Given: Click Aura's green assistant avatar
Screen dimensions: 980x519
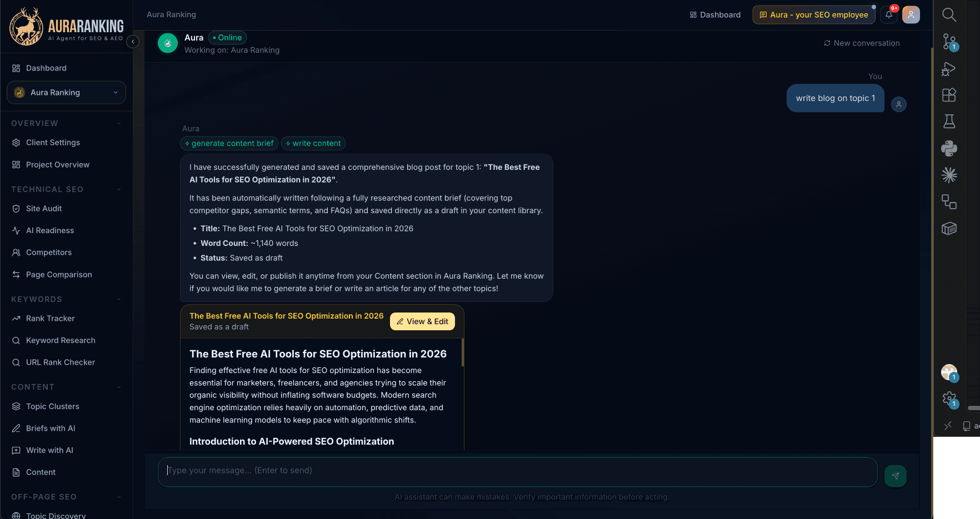Looking at the screenshot, I should click(167, 43).
